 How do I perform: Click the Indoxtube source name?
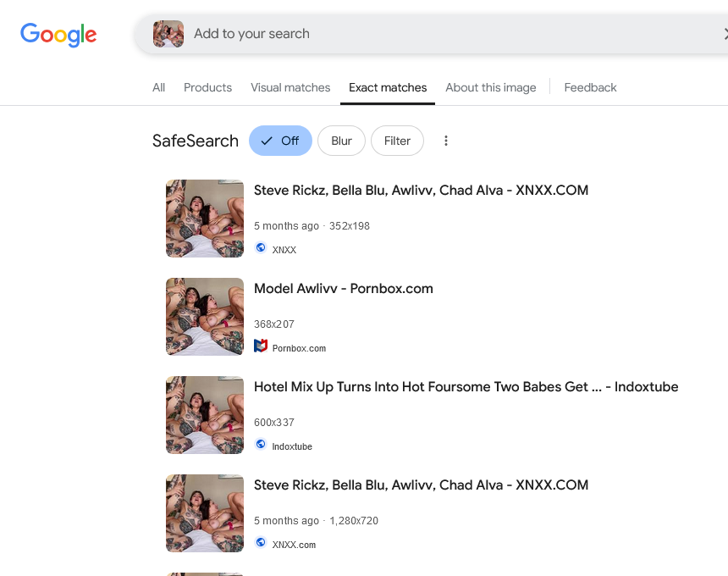(x=292, y=446)
